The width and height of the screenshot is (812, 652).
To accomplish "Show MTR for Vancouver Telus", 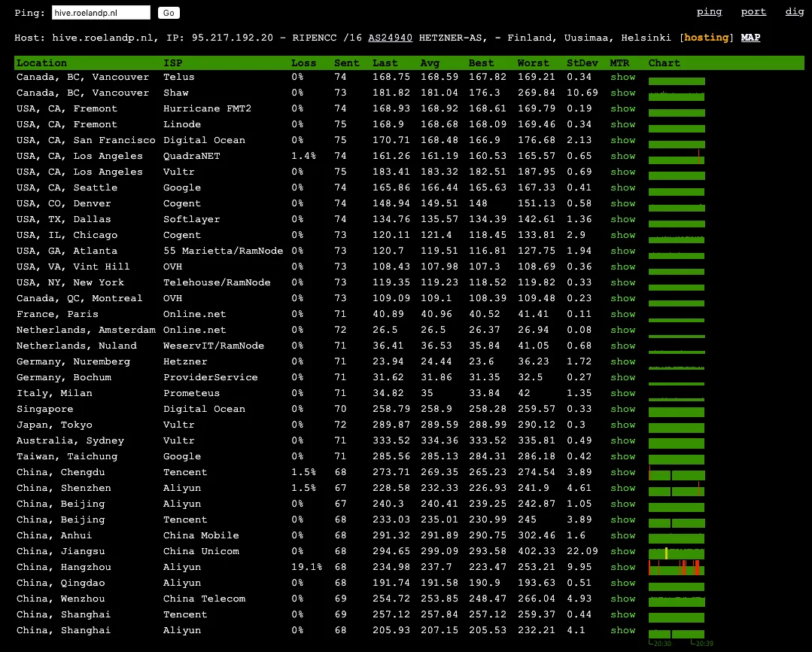I will coord(622,77).
